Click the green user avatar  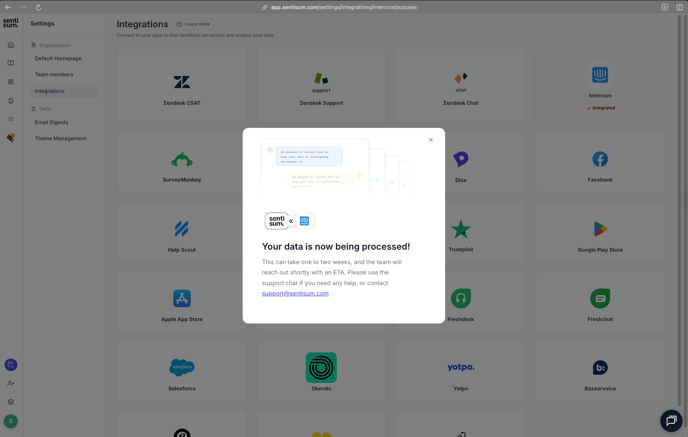pos(11,421)
